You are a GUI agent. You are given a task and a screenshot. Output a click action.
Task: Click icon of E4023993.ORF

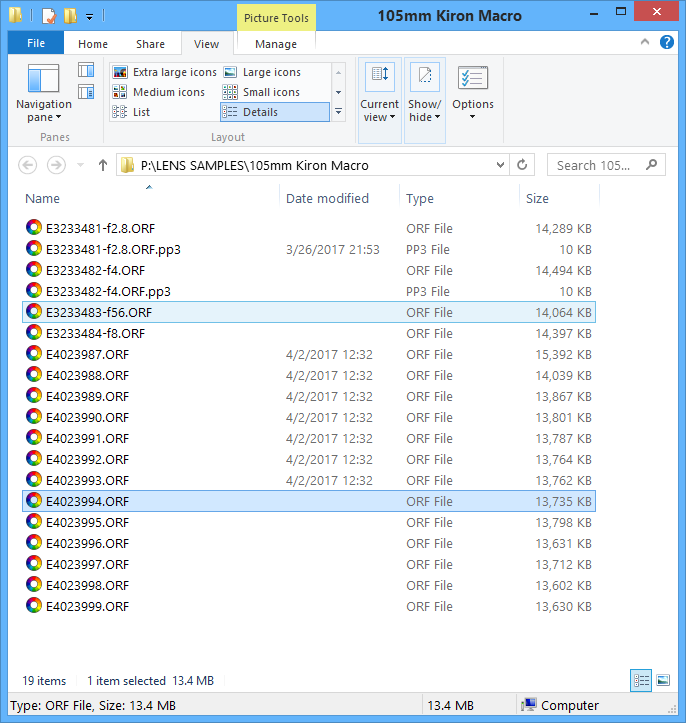click(x=34, y=479)
